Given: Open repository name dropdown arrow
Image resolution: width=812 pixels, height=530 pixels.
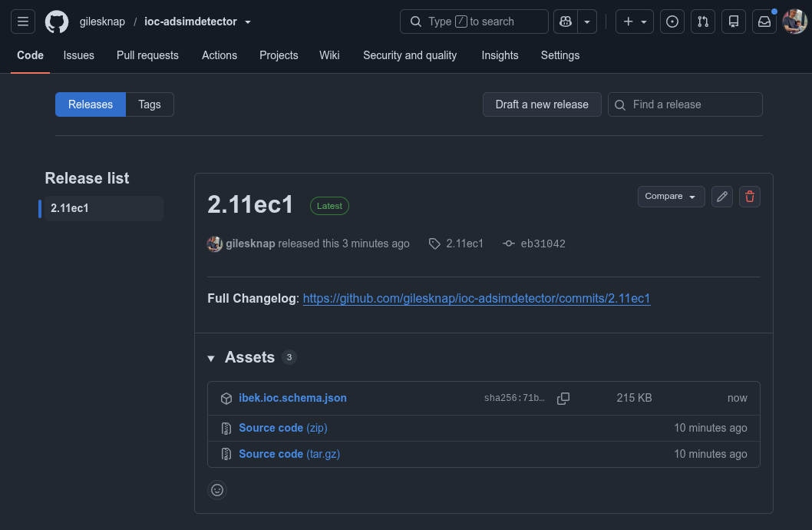Looking at the screenshot, I should [248, 22].
